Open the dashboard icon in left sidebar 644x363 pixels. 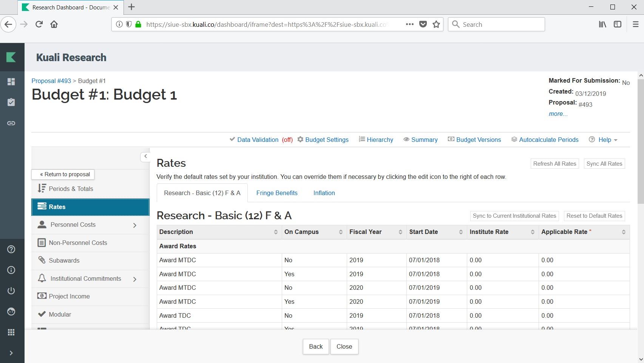11,82
